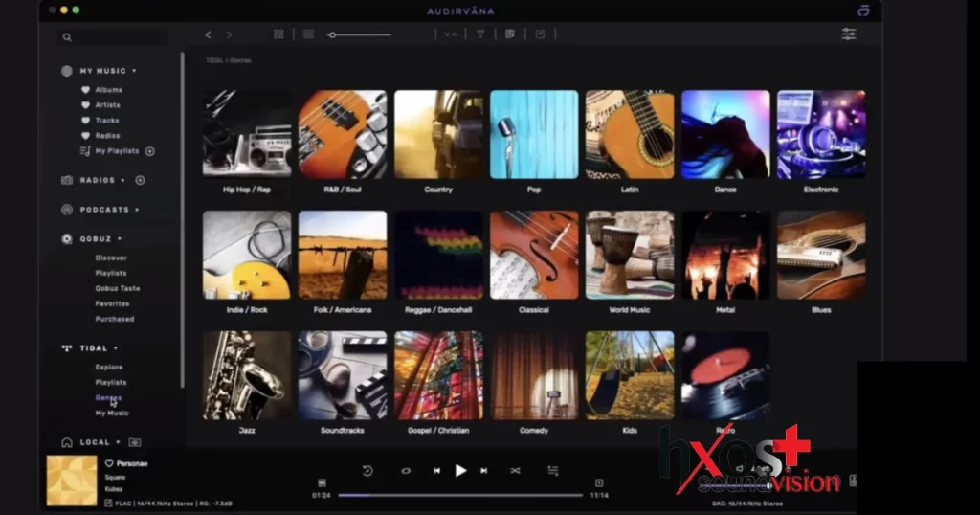This screenshot has width=980, height=515.
Task: Open Tidal My Music
Action: (112, 414)
